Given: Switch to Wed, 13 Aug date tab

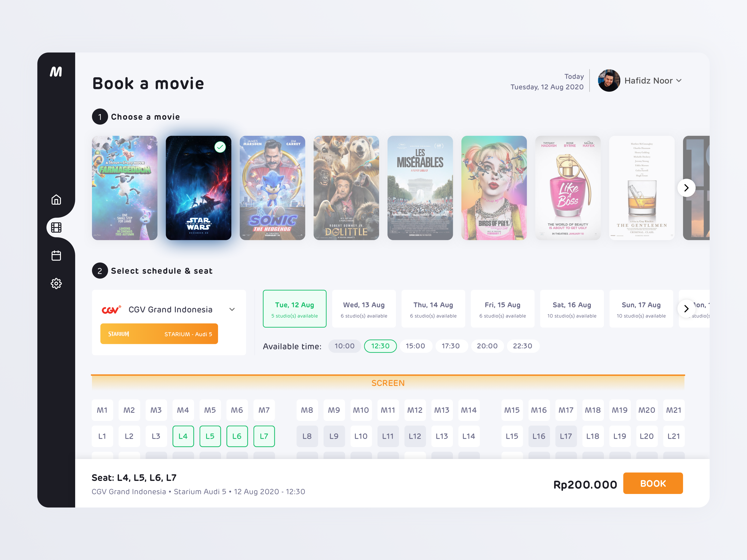Looking at the screenshot, I should pos(364,309).
